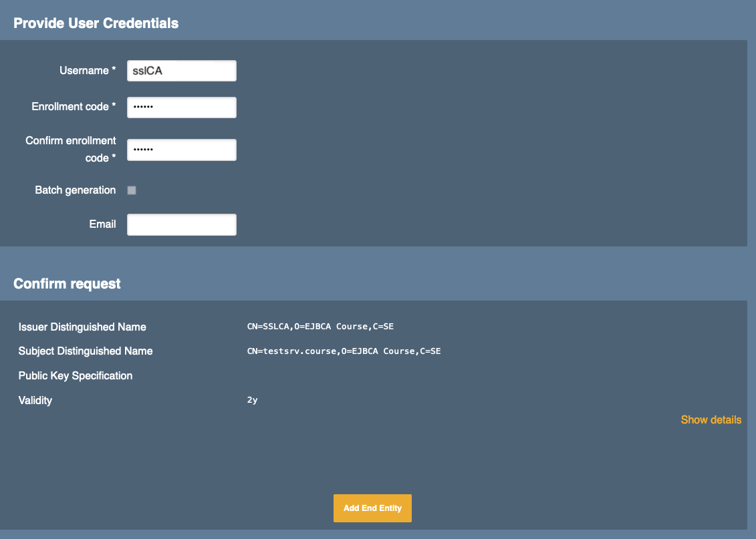Click the CN=SSLCA issuer value text
The image size is (756, 539).
point(325,327)
